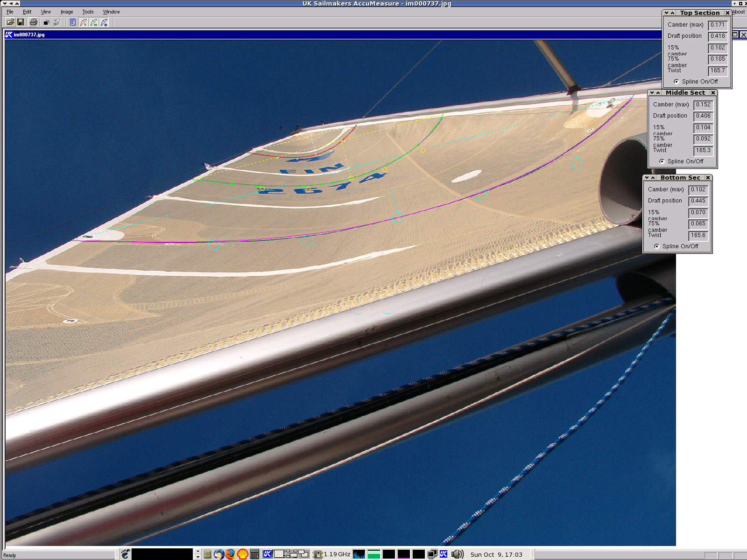This screenshot has width=747, height=560.
Task: Open the volume speaker applet
Action: pos(458,554)
